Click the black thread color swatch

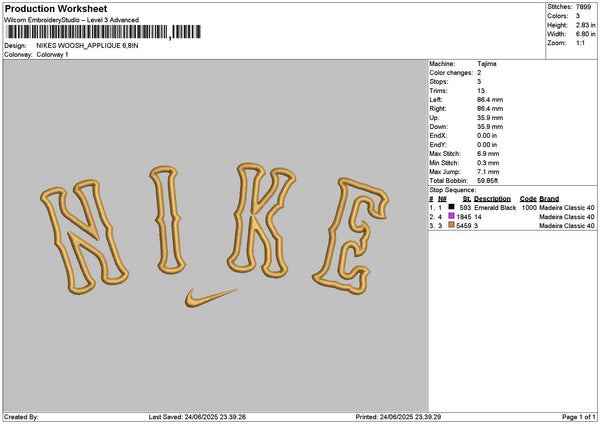click(x=451, y=207)
